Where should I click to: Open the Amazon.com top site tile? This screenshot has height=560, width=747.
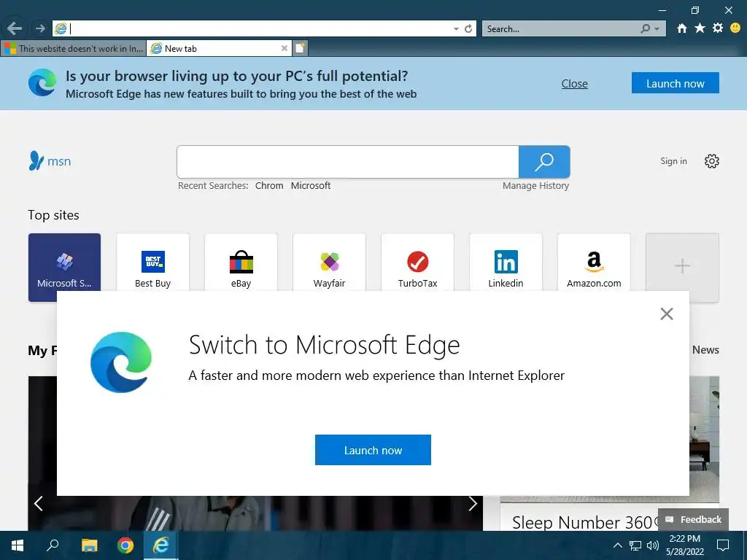point(594,262)
